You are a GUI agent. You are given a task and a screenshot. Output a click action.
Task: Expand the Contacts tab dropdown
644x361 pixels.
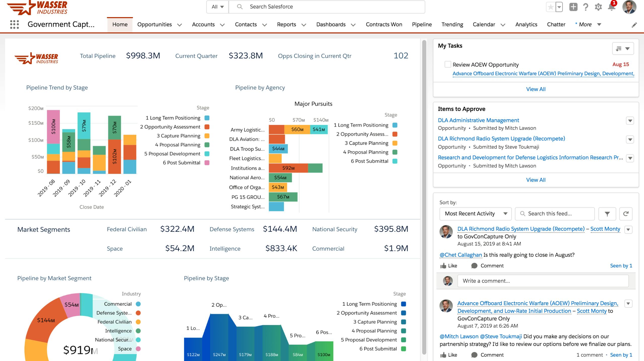tap(264, 25)
